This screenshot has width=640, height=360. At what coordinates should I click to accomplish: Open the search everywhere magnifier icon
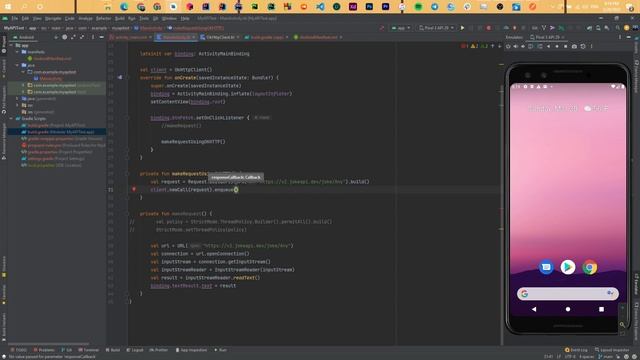coord(618,28)
